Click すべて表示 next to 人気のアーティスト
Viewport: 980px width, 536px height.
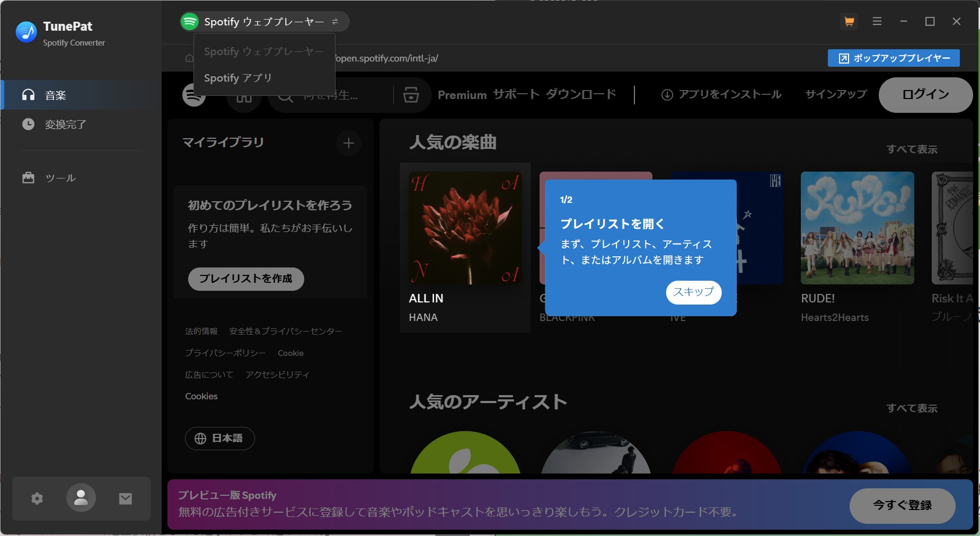coord(912,408)
